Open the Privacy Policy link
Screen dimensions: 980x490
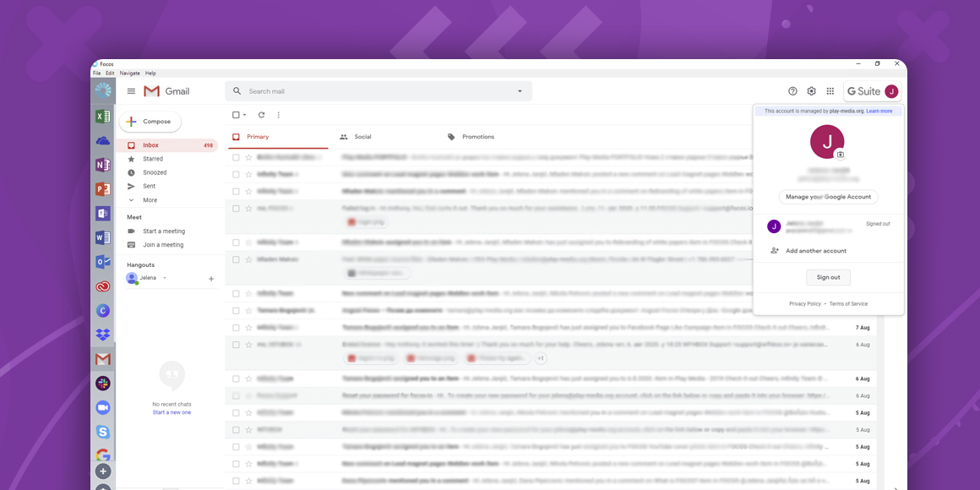tap(805, 304)
